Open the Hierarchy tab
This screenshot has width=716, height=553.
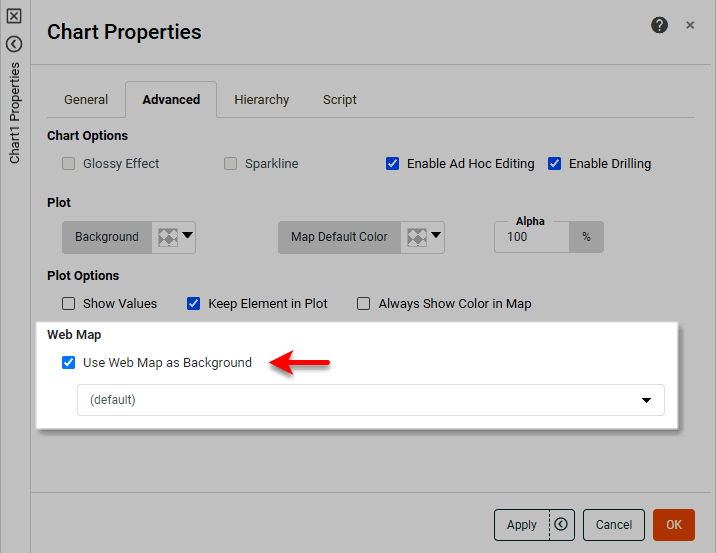[x=262, y=100]
